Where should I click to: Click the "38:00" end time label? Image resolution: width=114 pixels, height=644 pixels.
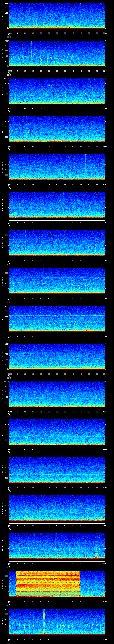tap(105, 336)
